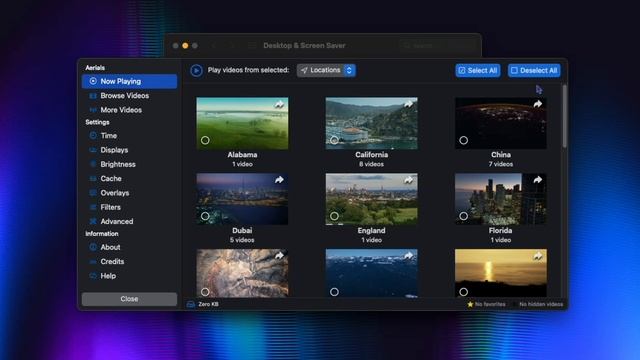
Task: Click the Florida label under thumbnail
Action: pyautogui.click(x=500, y=231)
